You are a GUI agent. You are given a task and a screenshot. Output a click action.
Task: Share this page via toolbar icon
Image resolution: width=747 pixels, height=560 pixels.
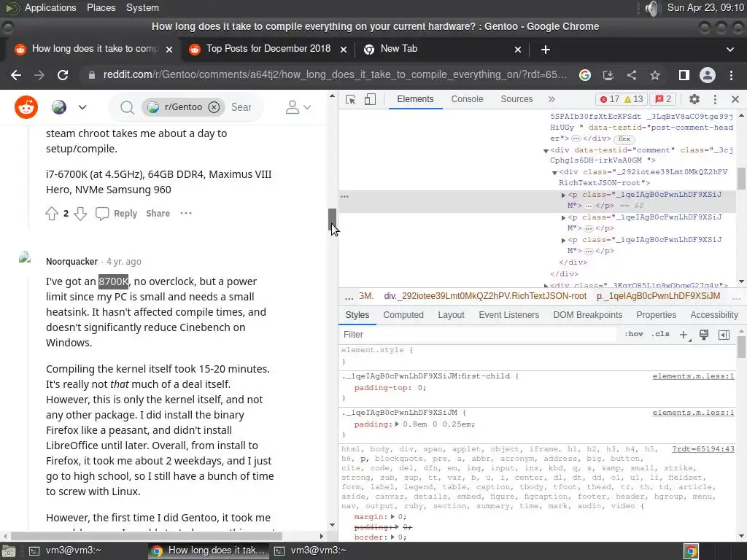click(x=632, y=75)
